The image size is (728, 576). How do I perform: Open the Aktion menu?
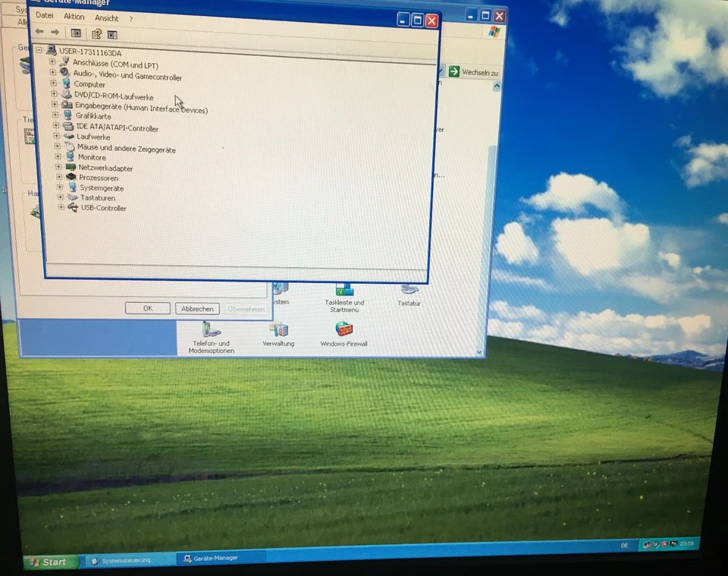[x=74, y=16]
